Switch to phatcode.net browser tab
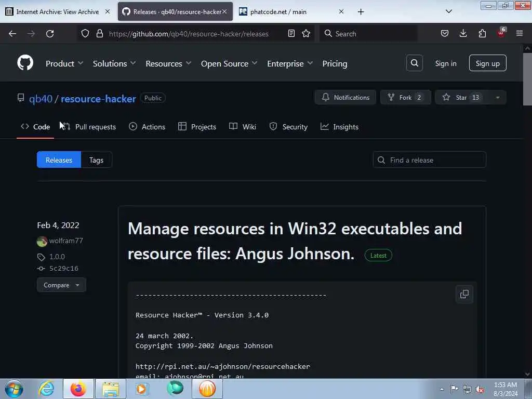This screenshot has height=399, width=532. tap(291, 11)
